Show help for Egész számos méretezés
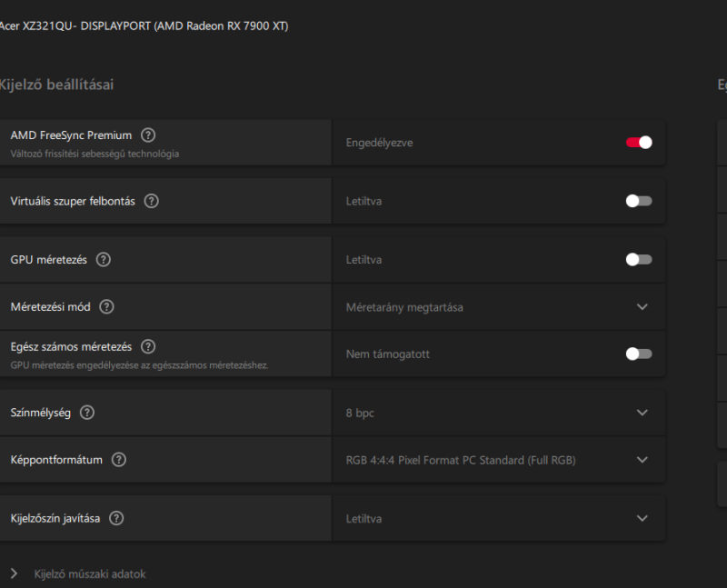The height and width of the screenshot is (588, 727). [x=148, y=346]
